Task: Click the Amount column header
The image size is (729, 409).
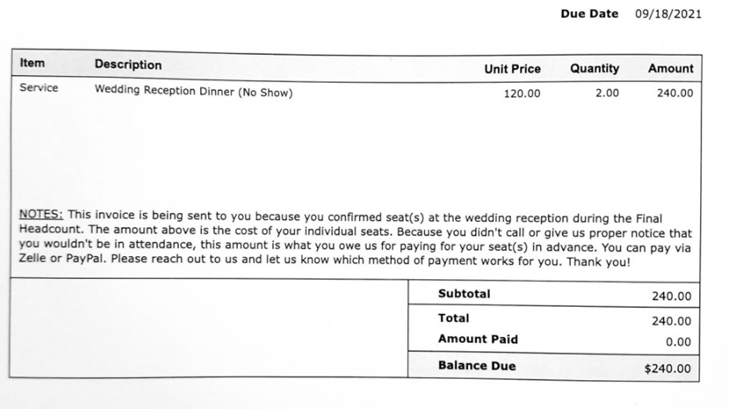Action: [x=670, y=69]
